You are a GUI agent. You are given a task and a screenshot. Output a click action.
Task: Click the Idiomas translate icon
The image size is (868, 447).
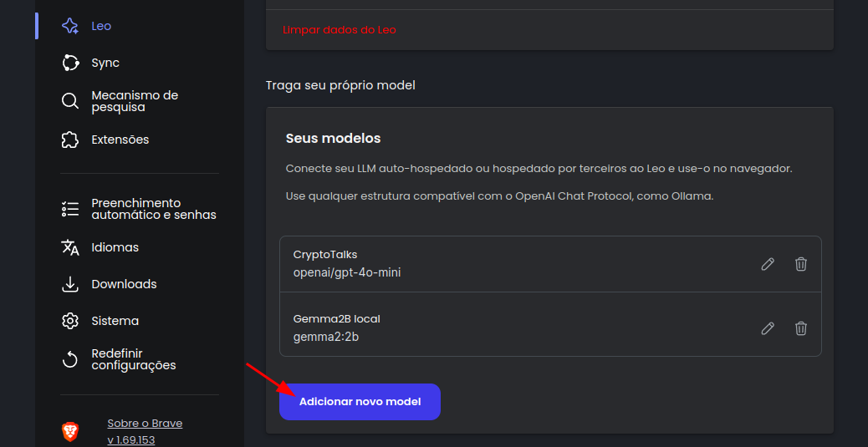70,247
